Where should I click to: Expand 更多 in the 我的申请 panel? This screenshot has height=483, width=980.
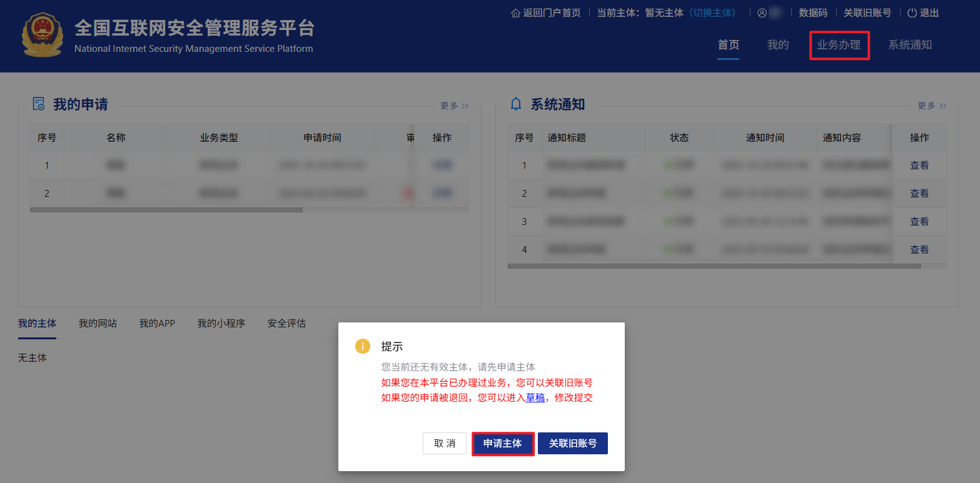[454, 106]
